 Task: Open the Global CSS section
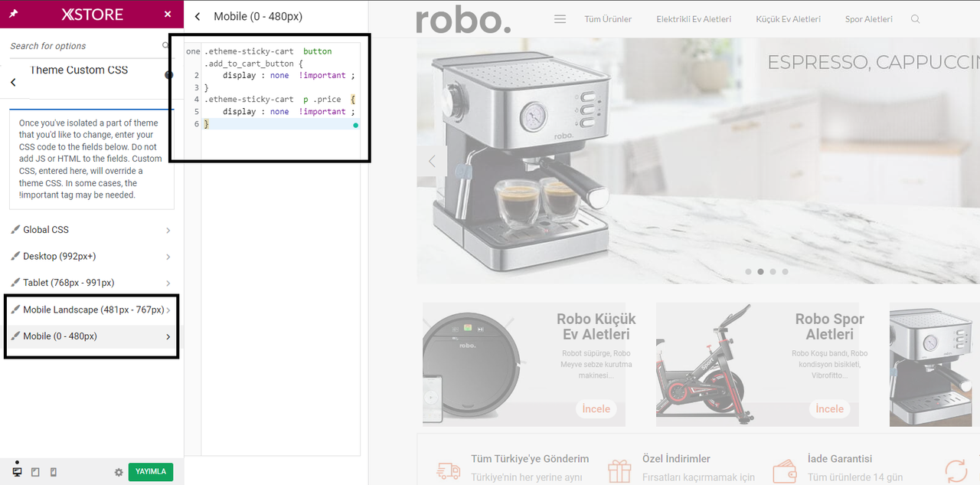[92, 230]
